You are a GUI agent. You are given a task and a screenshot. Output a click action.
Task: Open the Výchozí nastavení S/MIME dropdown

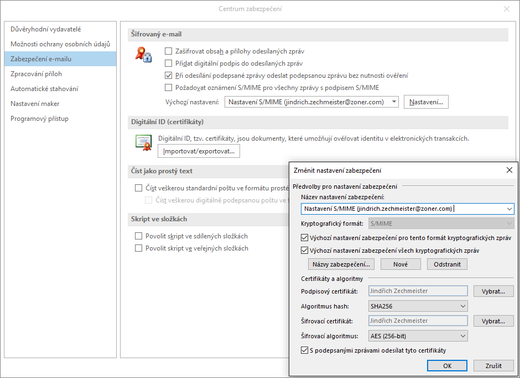tap(394, 102)
